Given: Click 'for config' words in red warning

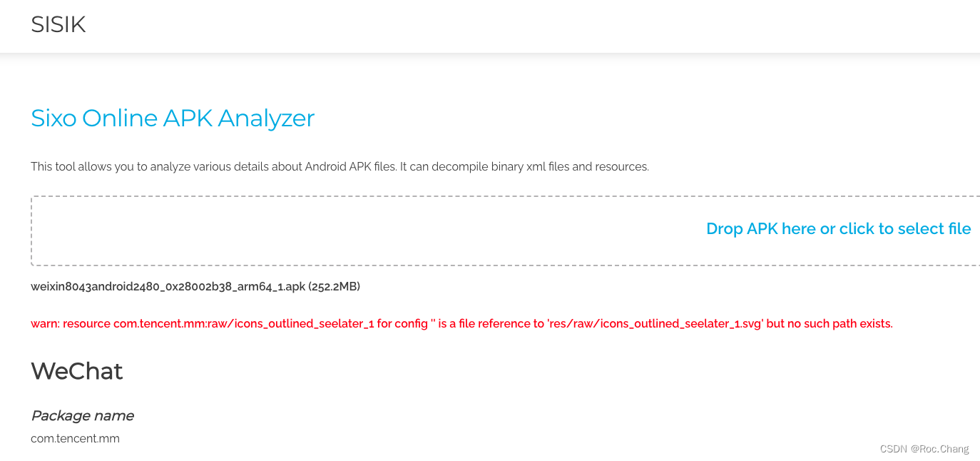Looking at the screenshot, I should (x=403, y=324).
